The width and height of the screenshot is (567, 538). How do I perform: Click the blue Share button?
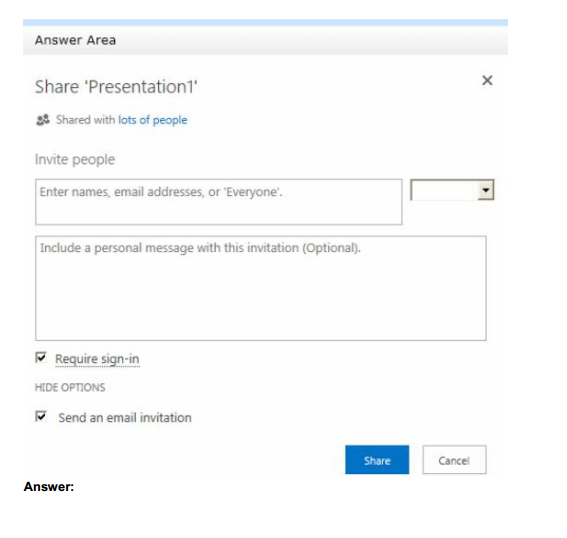(x=377, y=460)
